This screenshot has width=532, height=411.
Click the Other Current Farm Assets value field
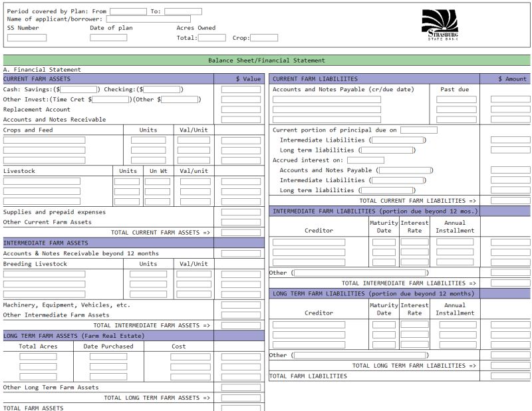tap(241, 222)
